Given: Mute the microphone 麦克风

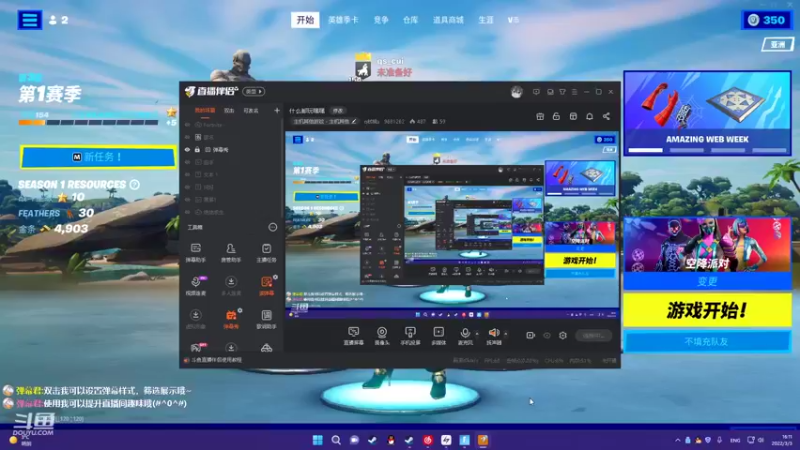Looking at the screenshot, I should [x=465, y=336].
